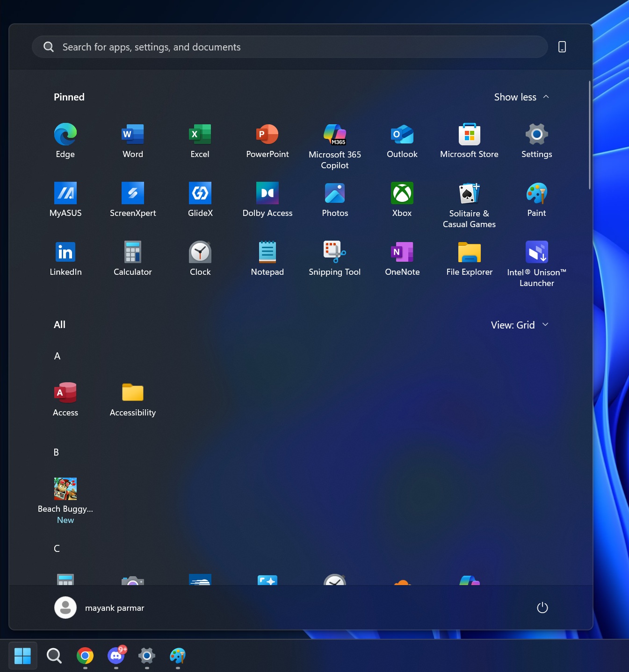
Task: Launch Notepad from pinned apps
Action: point(268,258)
